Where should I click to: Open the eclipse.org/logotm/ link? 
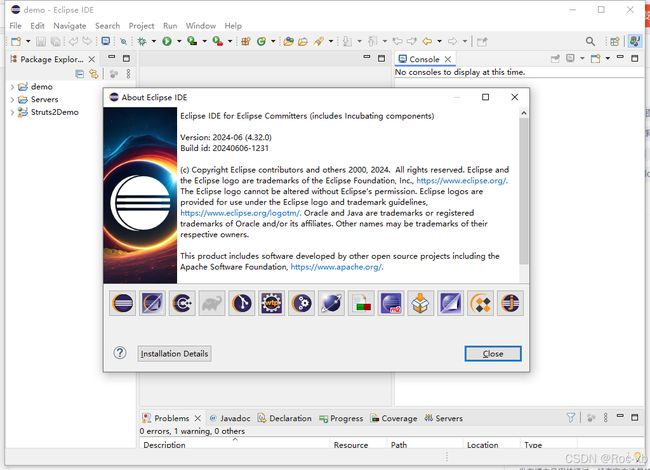[x=240, y=213]
